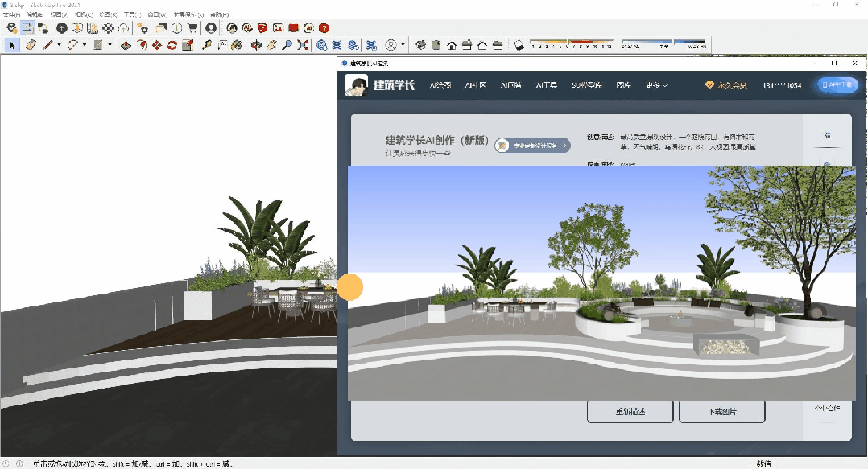This screenshot has height=469, width=868.
Task: Open SU模型库 in the navigation bar
Action: point(587,86)
